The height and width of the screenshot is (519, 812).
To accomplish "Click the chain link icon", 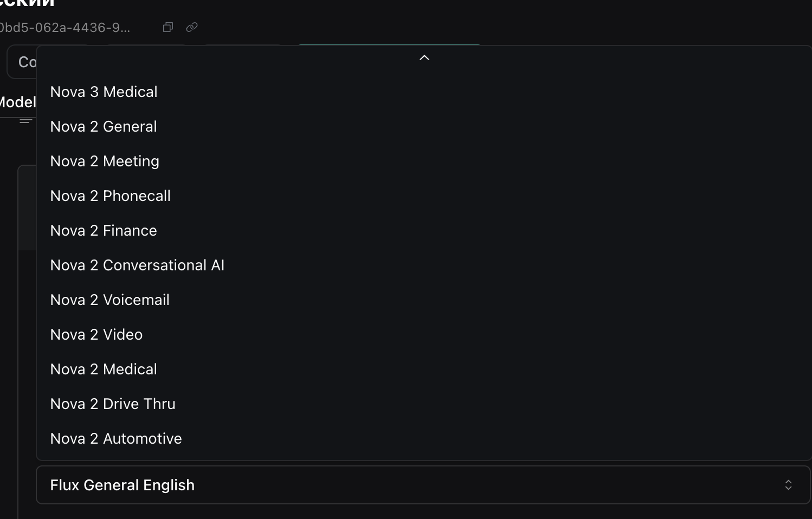I will (192, 27).
